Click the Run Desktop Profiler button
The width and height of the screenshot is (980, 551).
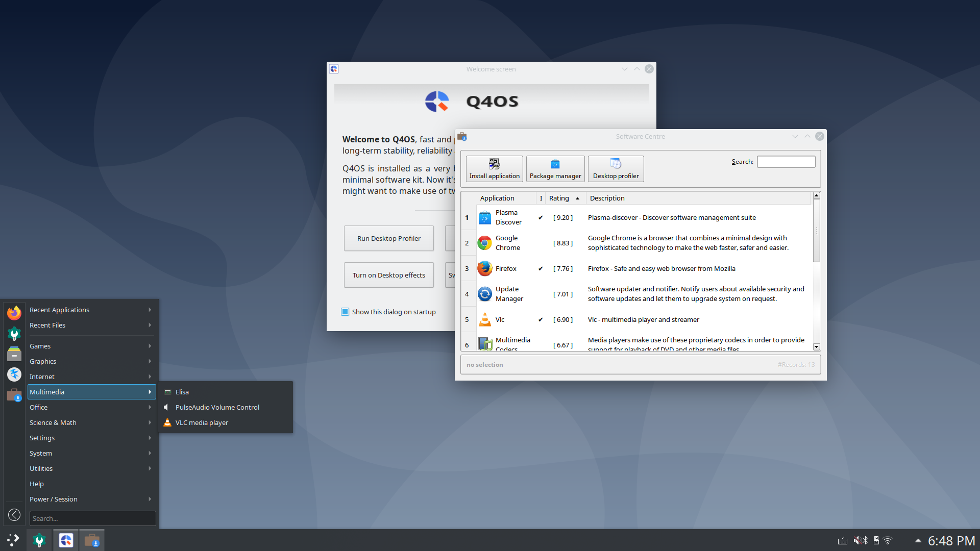pos(389,238)
